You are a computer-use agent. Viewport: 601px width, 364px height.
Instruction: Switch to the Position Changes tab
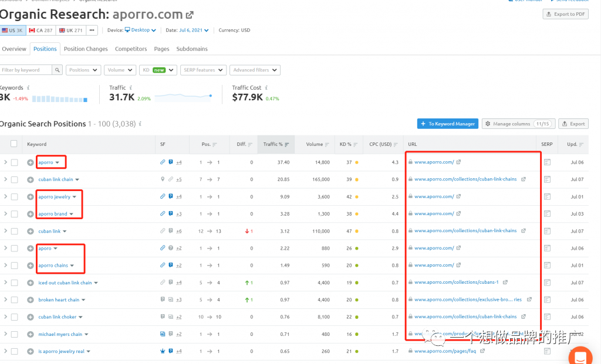click(86, 49)
